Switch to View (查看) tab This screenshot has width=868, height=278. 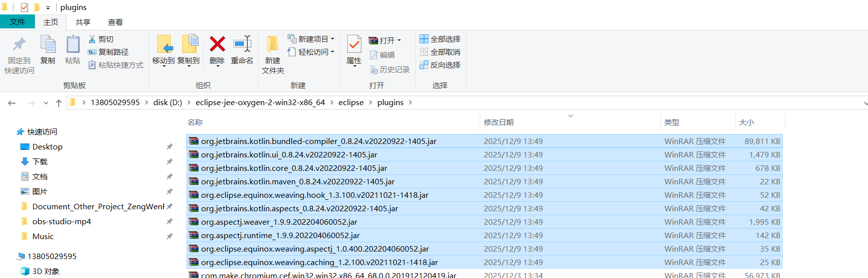tap(115, 22)
